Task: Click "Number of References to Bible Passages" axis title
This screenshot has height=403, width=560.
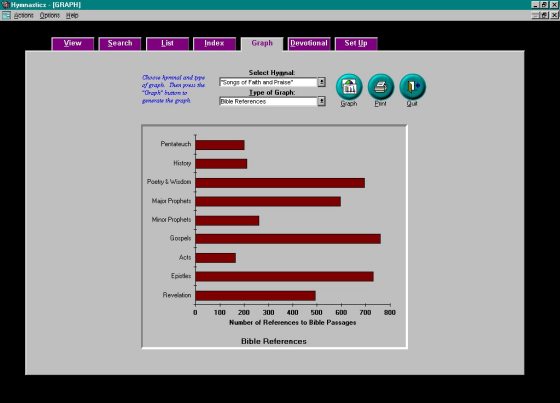Action: pos(292,322)
